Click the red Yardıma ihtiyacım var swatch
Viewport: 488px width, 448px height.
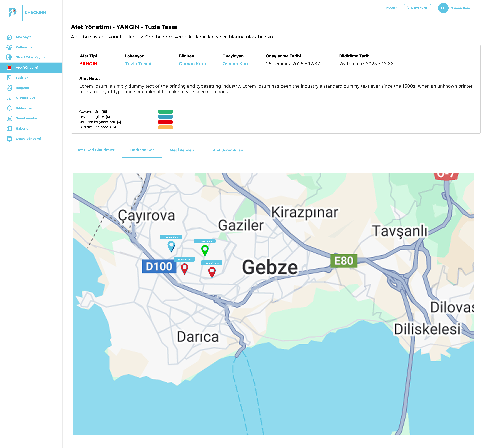tap(165, 122)
